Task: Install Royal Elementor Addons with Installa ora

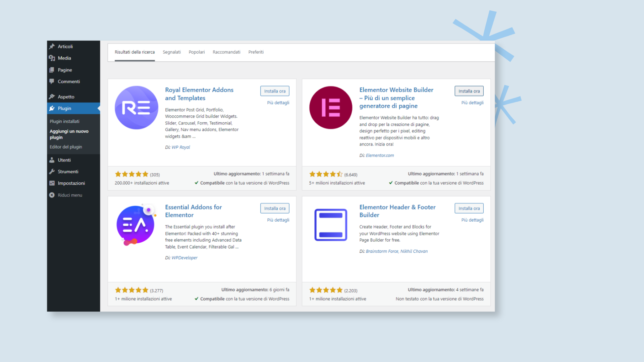Action: pyautogui.click(x=275, y=91)
